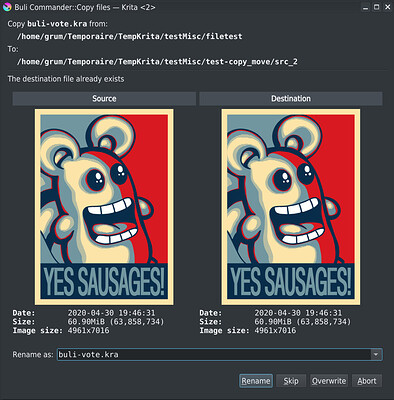Click the source path ending in filetest
394x400 pixels.
tap(130, 36)
